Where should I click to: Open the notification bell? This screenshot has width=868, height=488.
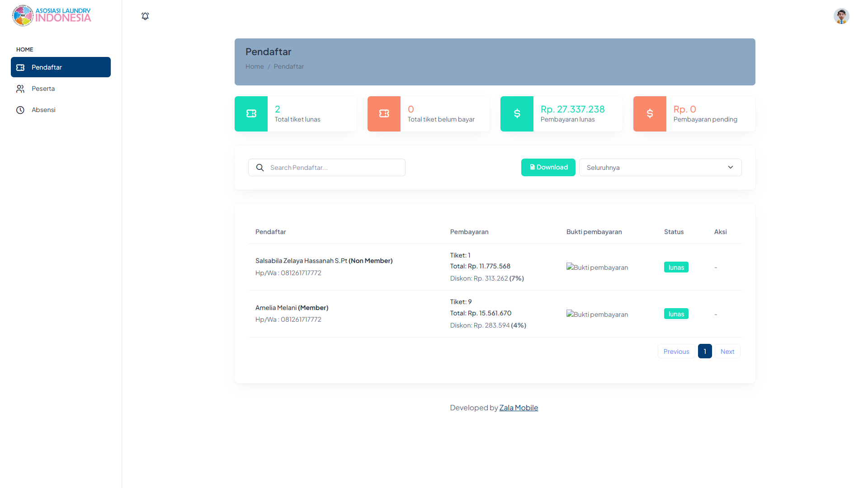[x=145, y=16]
